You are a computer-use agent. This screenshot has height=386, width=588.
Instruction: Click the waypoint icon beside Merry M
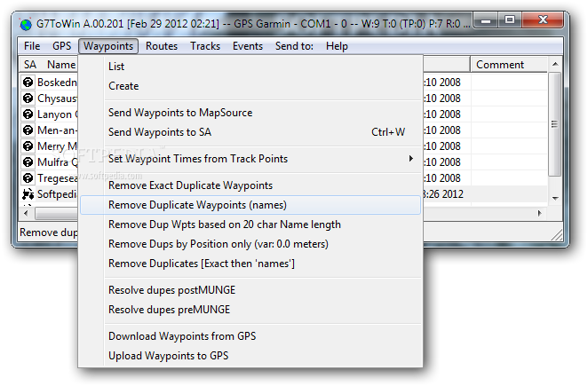pyautogui.click(x=28, y=146)
